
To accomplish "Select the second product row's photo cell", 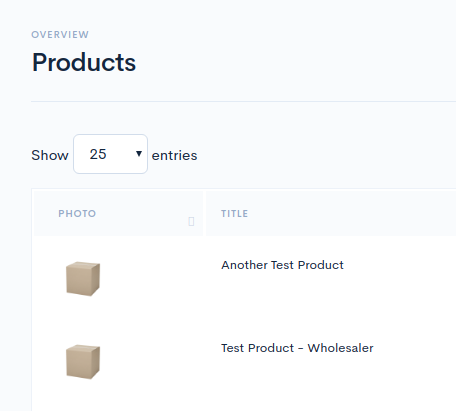I will point(118,362).
